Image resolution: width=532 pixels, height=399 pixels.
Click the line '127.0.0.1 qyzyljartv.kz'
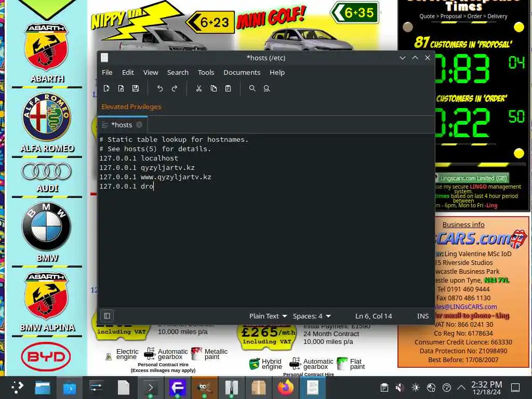tap(147, 168)
